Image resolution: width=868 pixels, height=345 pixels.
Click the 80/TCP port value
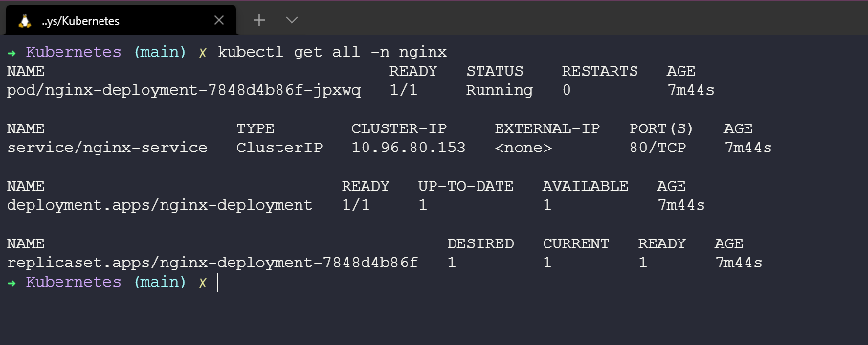click(657, 149)
